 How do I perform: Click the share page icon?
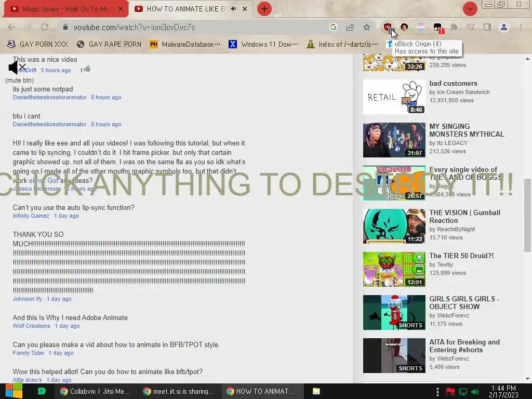(x=350, y=27)
